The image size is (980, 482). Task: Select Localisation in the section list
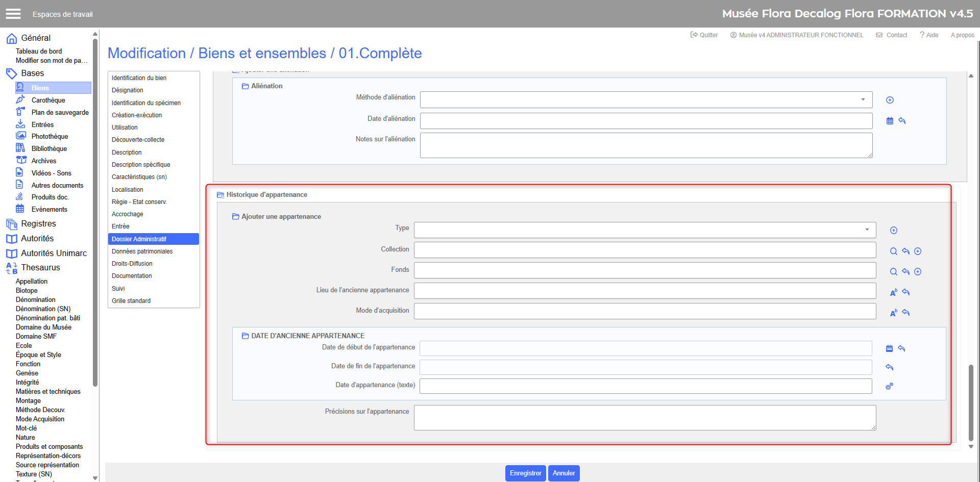128,190
